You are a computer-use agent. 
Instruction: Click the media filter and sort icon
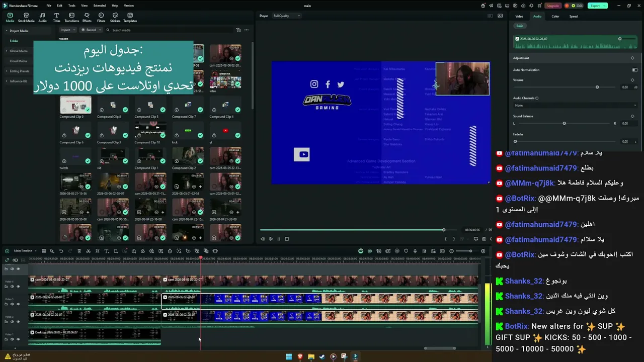[238, 30]
